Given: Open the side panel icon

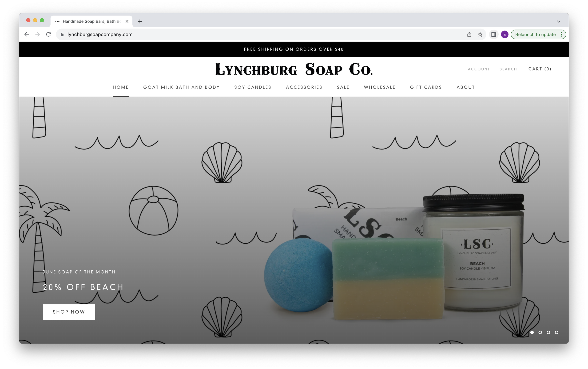Looking at the screenshot, I should (493, 34).
